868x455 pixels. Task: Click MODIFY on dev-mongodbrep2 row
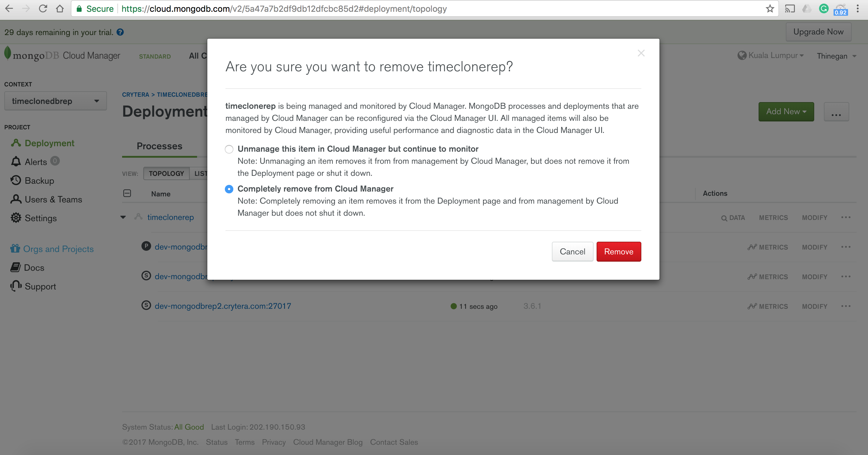(x=815, y=306)
